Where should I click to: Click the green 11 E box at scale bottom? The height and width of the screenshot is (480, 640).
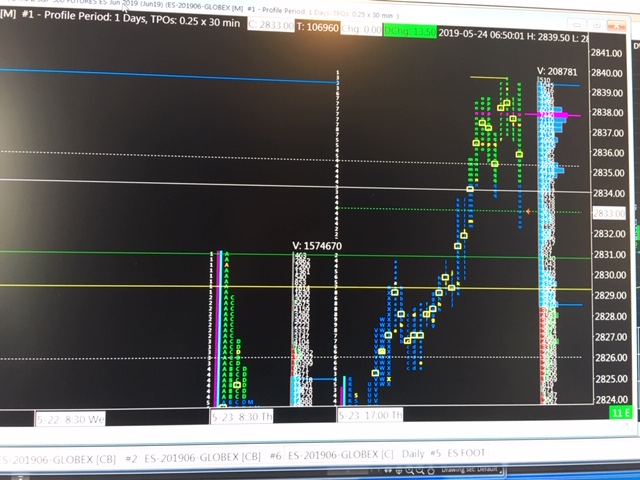click(620, 413)
